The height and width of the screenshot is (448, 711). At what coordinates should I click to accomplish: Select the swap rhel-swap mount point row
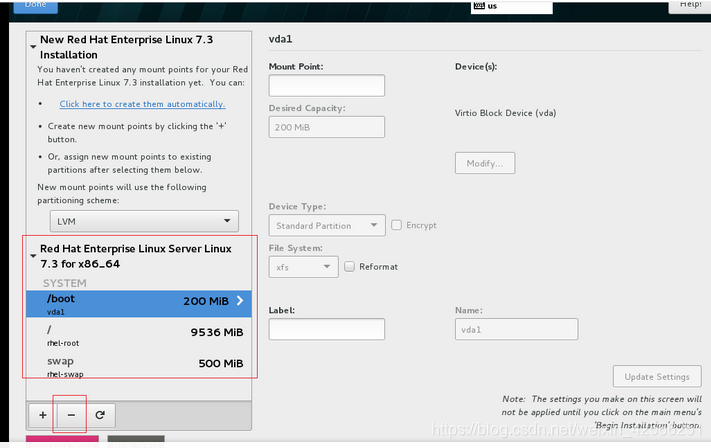click(x=139, y=366)
